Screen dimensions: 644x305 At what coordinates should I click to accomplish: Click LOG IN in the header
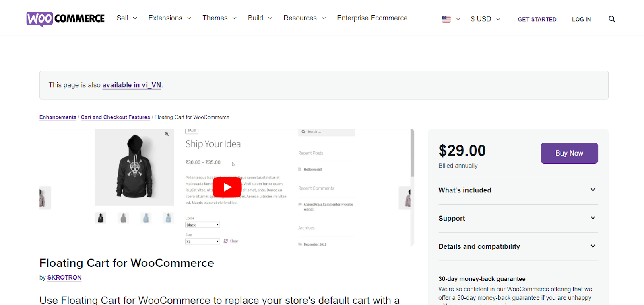click(x=581, y=19)
